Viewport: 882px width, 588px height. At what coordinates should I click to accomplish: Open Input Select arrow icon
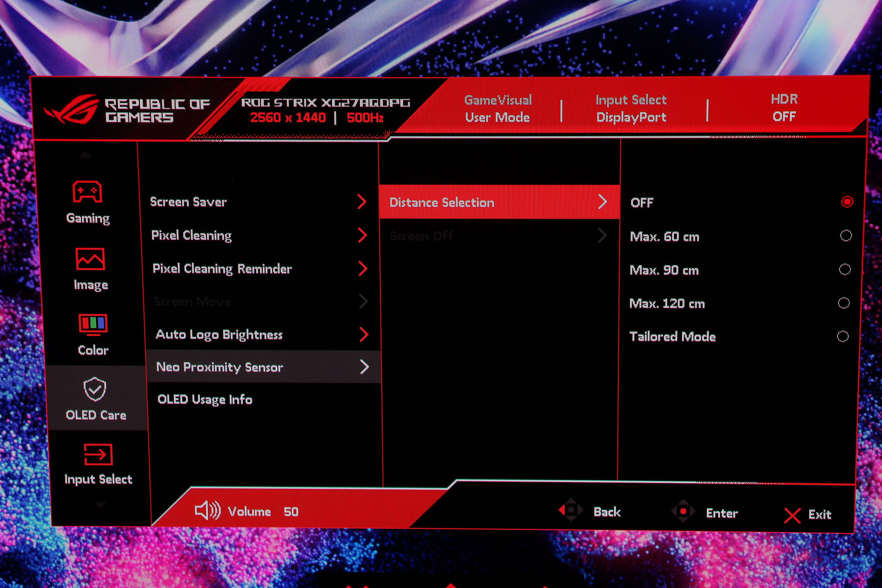click(x=98, y=454)
